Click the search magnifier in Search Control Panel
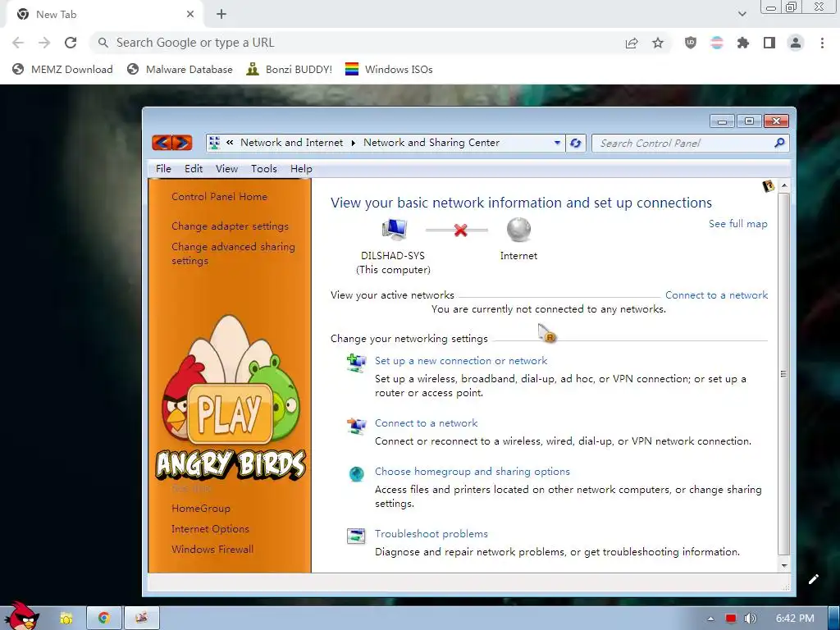Screen dimensions: 840x630 pyautogui.click(x=779, y=143)
